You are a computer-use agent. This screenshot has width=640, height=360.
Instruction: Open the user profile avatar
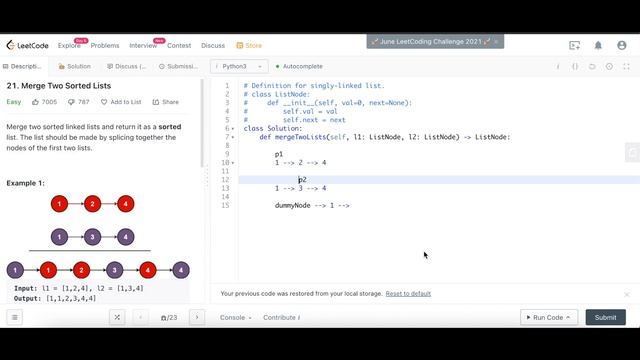pos(622,45)
